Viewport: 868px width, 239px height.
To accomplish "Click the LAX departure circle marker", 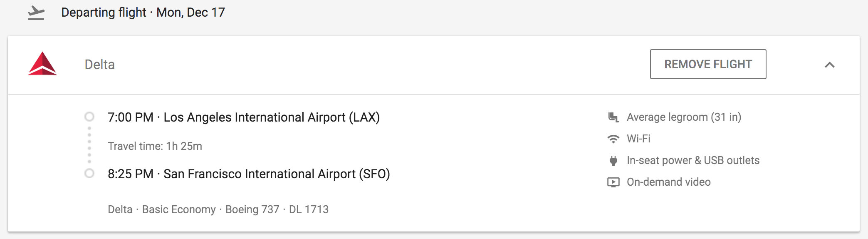I will click(89, 117).
